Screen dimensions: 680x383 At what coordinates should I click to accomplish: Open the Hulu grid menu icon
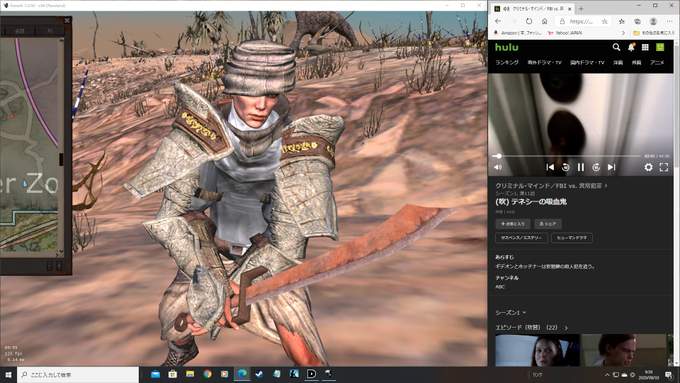[x=645, y=47]
